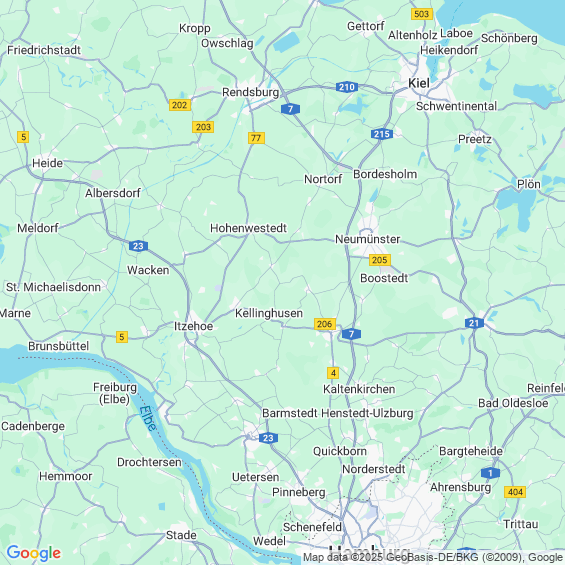Click the A210 highway shield west of Kiel
Screen dimensions: 565x565
pyautogui.click(x=347, y=87)
